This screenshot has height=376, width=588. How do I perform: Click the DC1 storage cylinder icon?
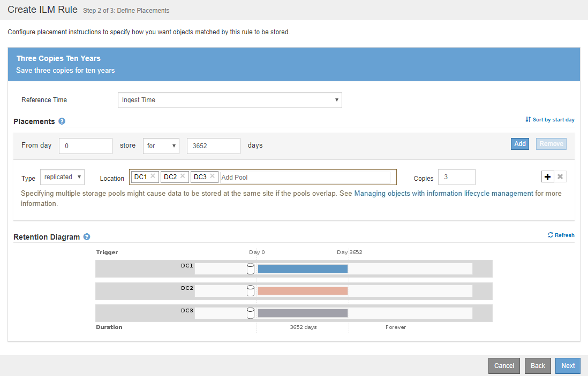[250, 268]
